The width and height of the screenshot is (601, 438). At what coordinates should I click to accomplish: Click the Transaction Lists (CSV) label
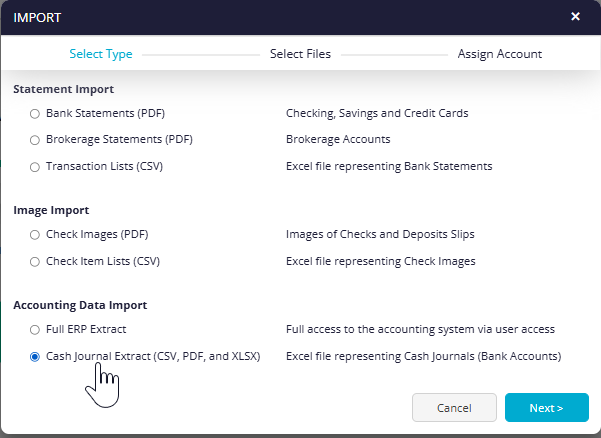click(x=104, y=166)
